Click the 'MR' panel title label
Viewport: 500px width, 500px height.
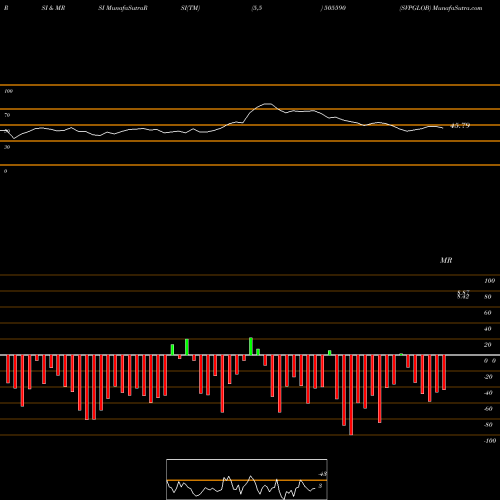[446, 260]
